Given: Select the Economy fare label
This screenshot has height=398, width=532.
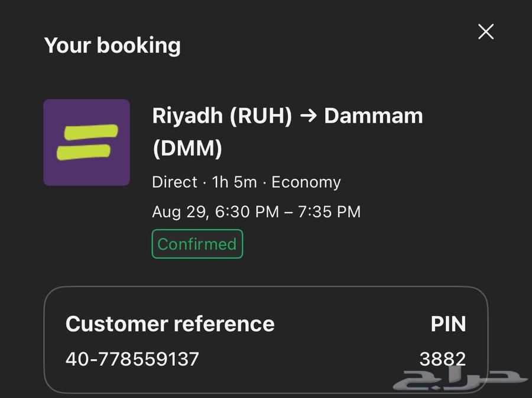Looking at the screenshot, I should tap(306, 182).
